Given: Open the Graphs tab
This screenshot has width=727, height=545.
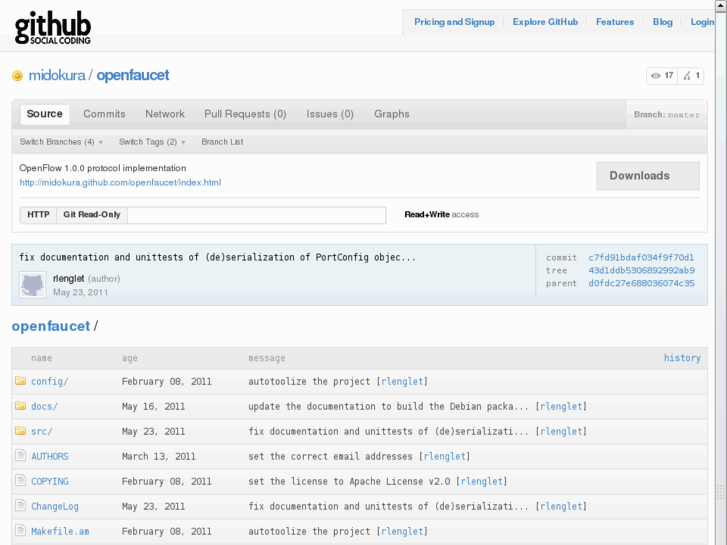Looking at the screenshot, I should [x=392, y=114].
